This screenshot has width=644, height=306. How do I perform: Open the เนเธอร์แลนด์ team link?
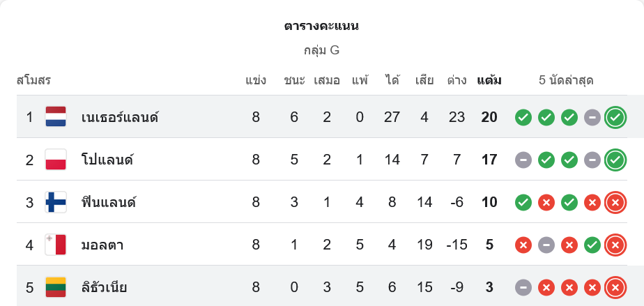pos(120,117)
